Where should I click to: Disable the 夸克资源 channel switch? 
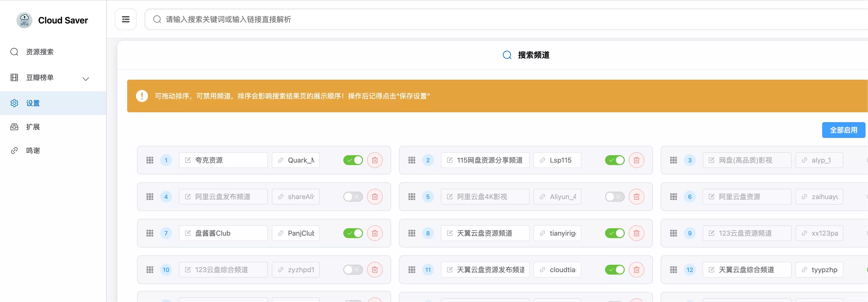(x=353, y=160)
